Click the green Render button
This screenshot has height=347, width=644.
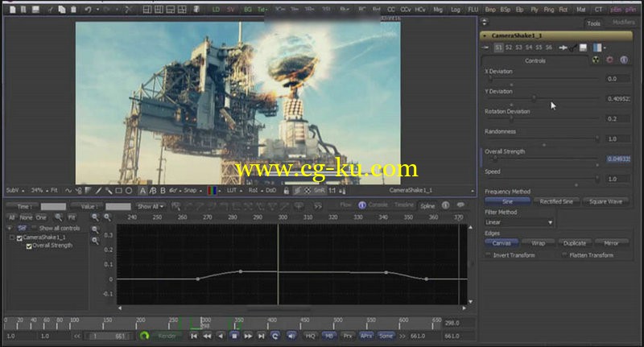[167, 336]
